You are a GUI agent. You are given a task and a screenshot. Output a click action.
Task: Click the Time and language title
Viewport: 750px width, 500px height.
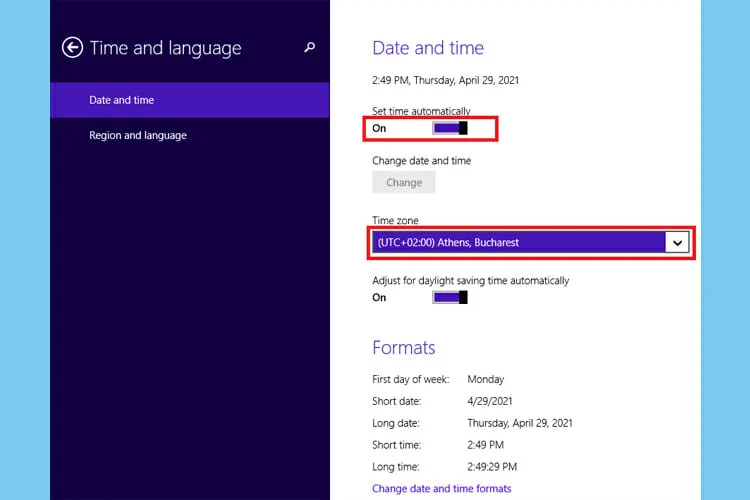[x=165, y=48]
